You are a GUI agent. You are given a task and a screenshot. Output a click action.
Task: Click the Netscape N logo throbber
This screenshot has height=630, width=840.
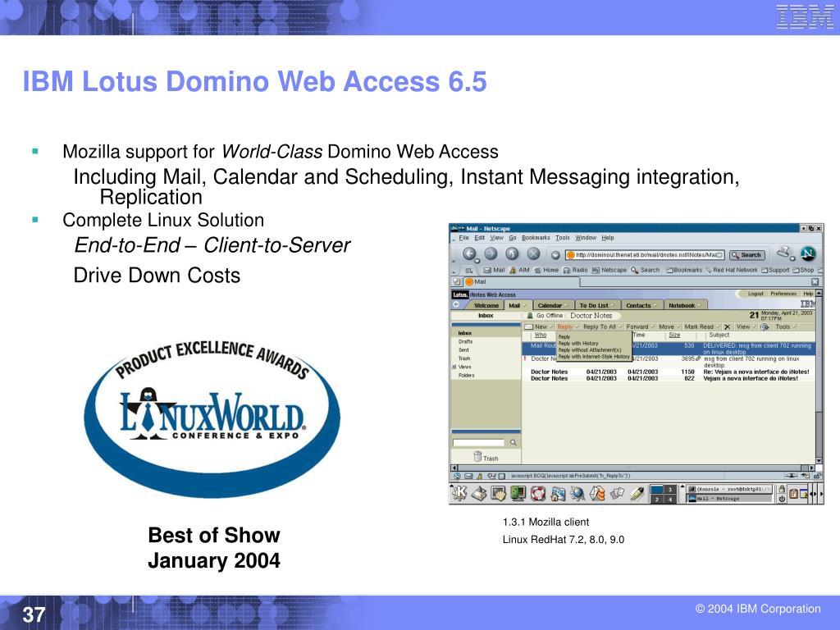pos(808,253)
